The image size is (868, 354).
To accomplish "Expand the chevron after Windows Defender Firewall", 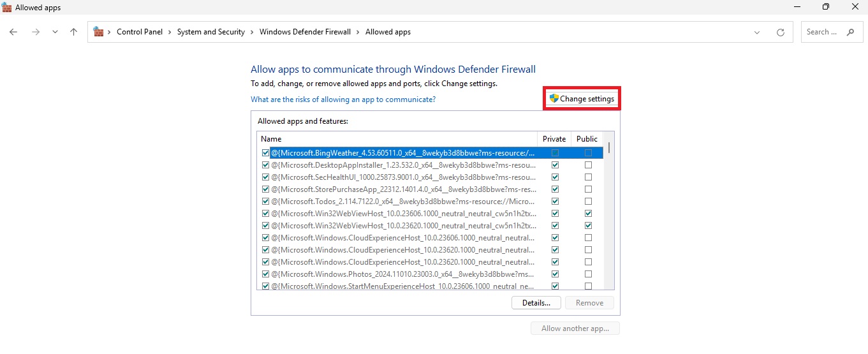I will [358, 32].
